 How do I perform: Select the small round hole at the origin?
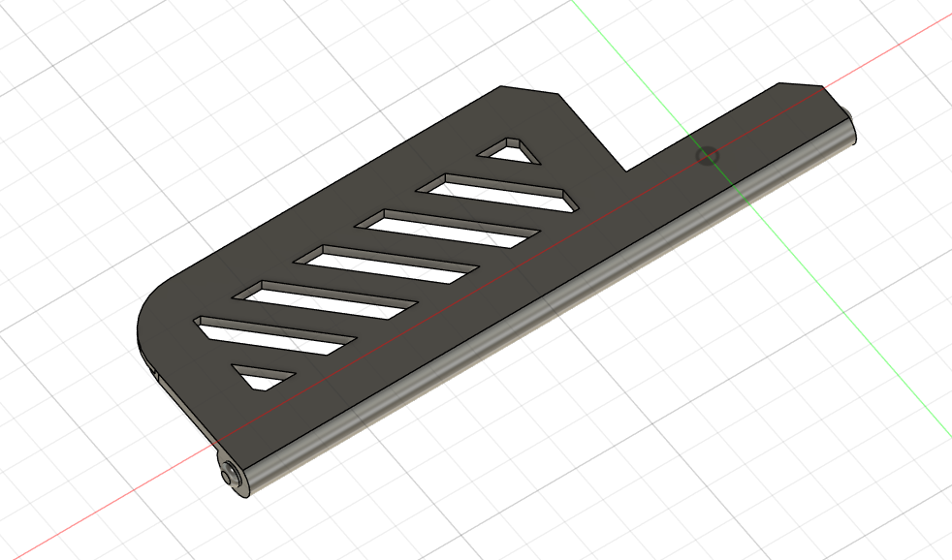point(708,156)
